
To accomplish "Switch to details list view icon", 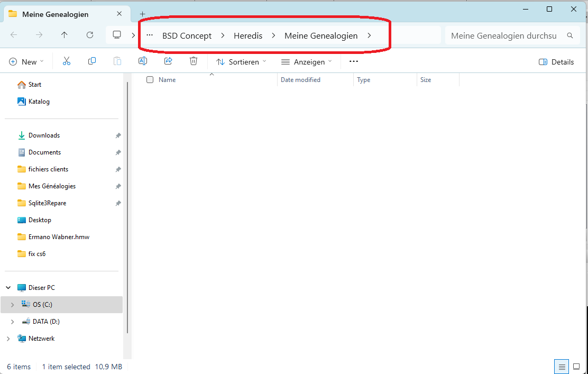I will [x=562, y=367].
